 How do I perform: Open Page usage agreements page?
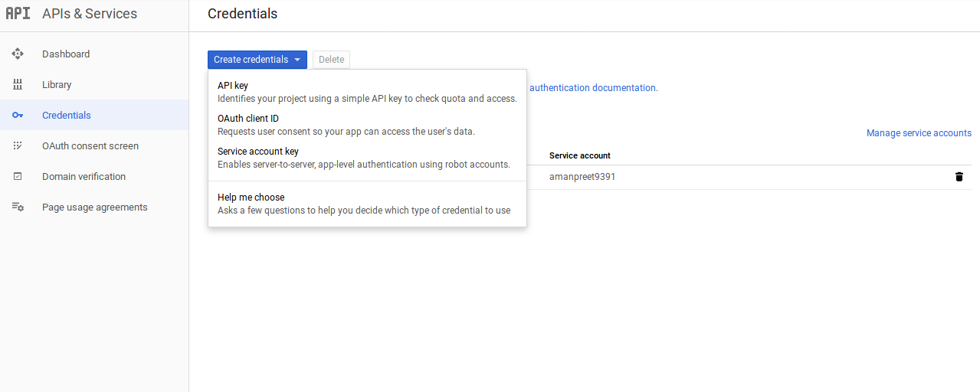(95, 207)
